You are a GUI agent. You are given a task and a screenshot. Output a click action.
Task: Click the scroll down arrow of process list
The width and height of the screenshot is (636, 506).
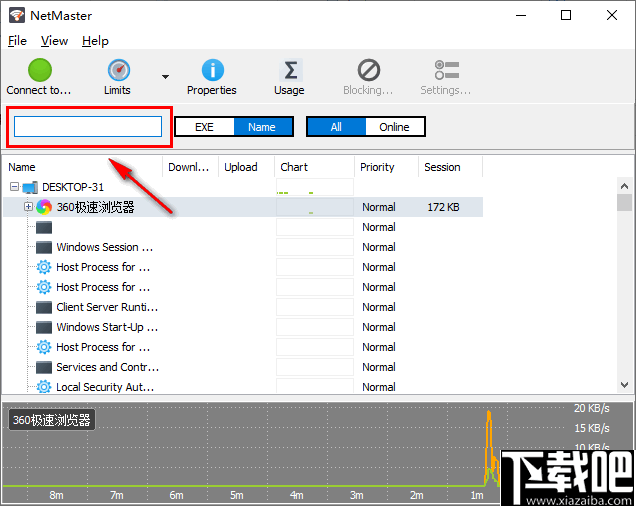coord(625,384)
